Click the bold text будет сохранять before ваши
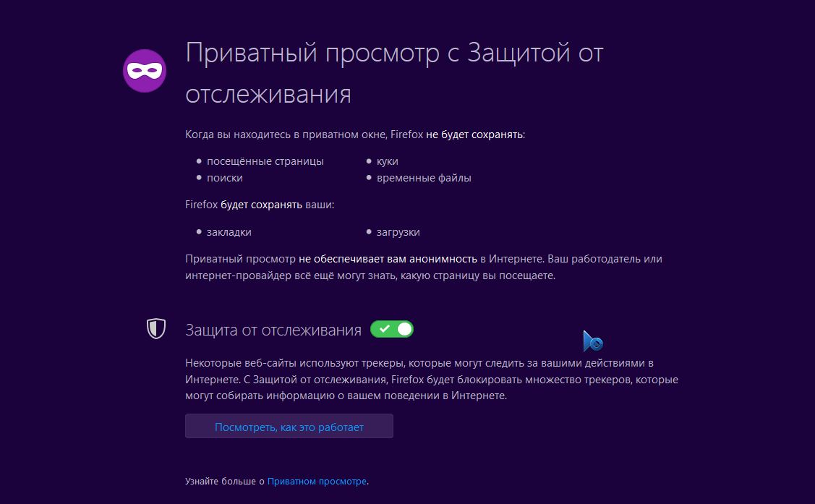815x504 pixels. [x=261, y=205]
